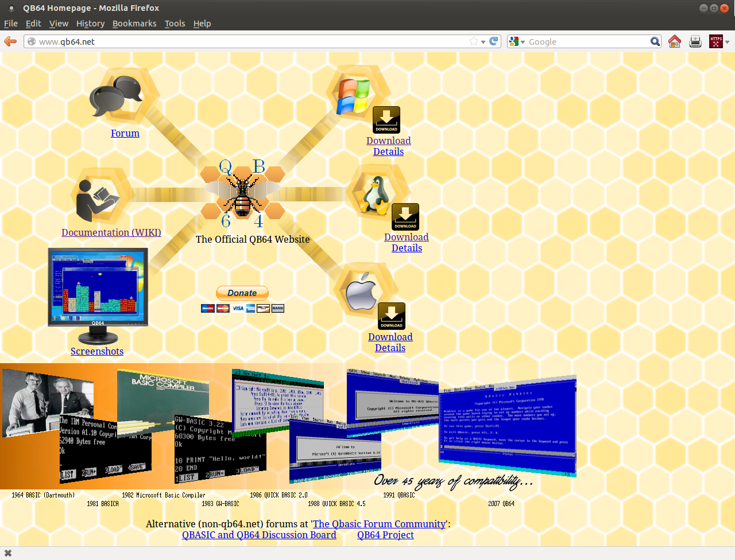Image resolution: width=735 pixels, height=560 pixels.
Task: Click the Documentation reader icon
Action: (96, 200)
